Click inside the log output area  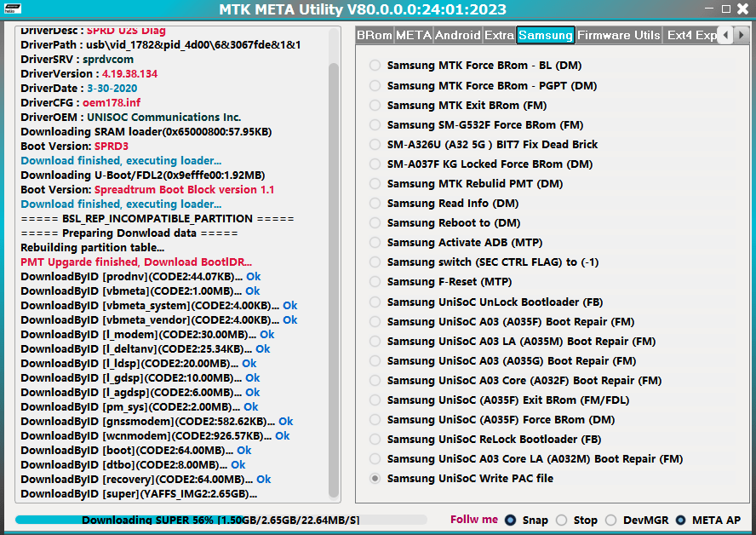[170, 256]
